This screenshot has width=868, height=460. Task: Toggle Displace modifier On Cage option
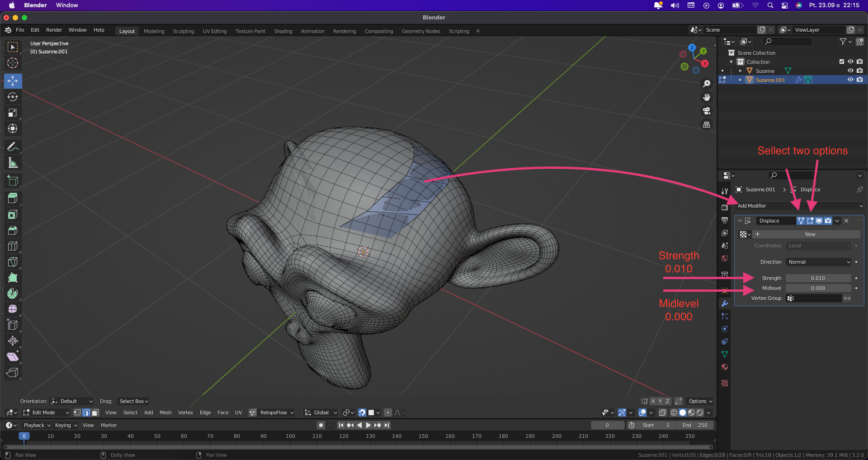click(801, 221)
